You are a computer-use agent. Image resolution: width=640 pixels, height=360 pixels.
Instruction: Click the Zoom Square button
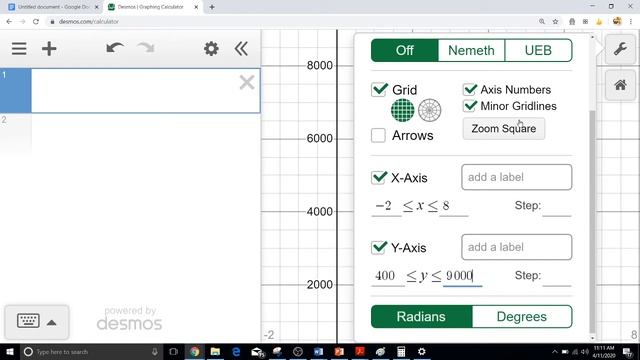(504, 129)
